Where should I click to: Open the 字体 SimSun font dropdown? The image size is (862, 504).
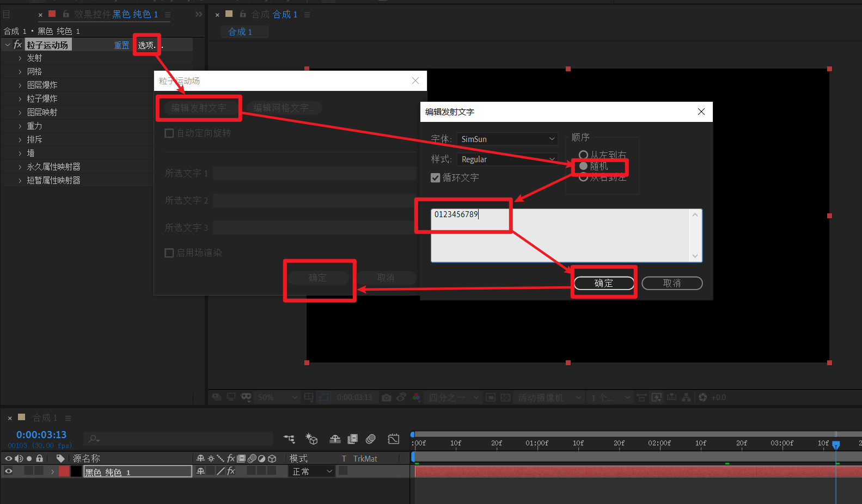508,139
